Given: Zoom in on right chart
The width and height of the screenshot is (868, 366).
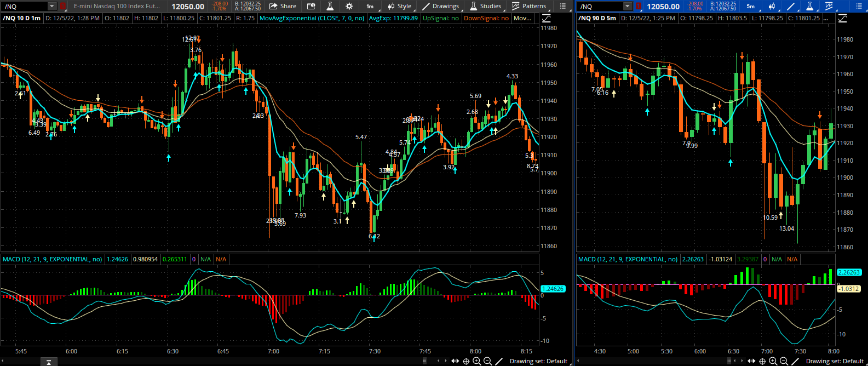Looking at the screenshot, I should click(773, 361).
